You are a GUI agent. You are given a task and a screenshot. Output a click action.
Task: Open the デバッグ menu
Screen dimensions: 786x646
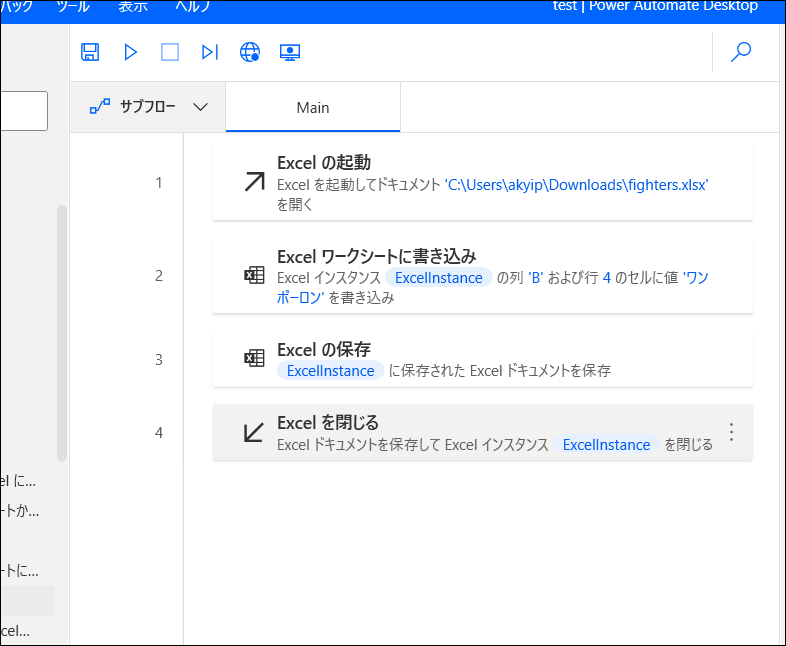[17, 7]
